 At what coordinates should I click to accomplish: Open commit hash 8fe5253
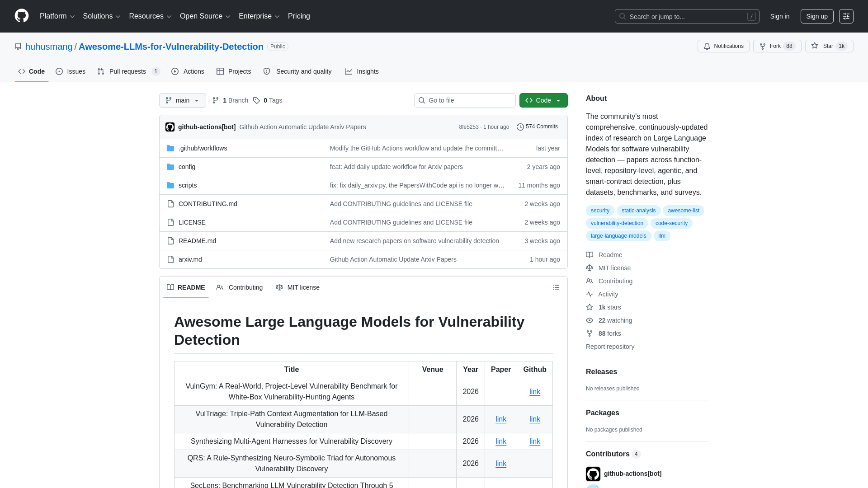(x=468, y=127)
